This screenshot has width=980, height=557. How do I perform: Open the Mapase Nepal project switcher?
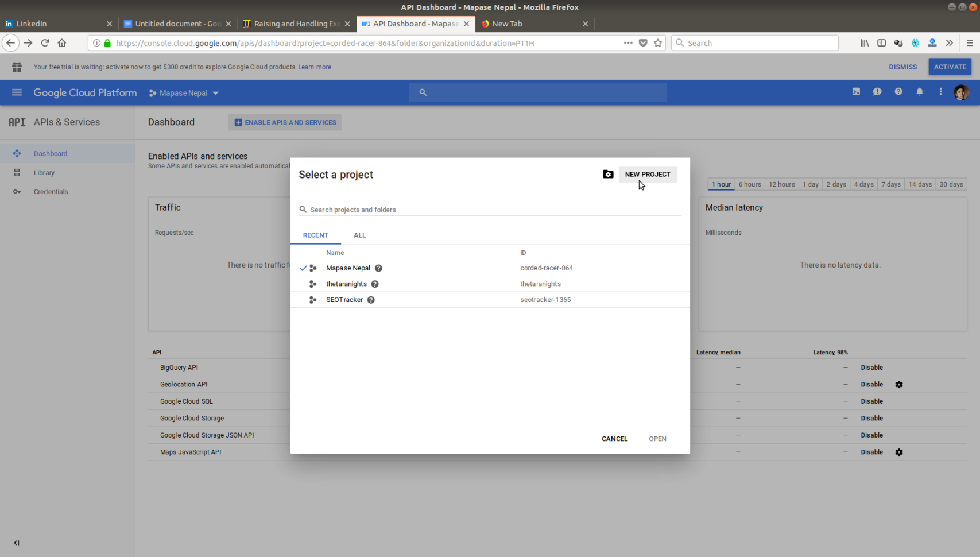183,92
